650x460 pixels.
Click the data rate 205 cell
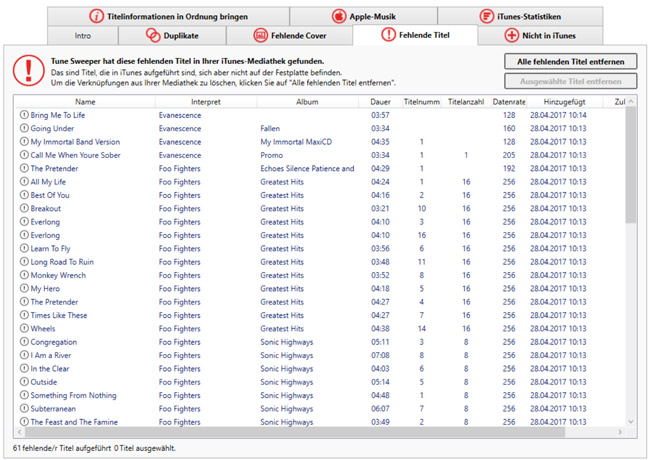(509, 155)
